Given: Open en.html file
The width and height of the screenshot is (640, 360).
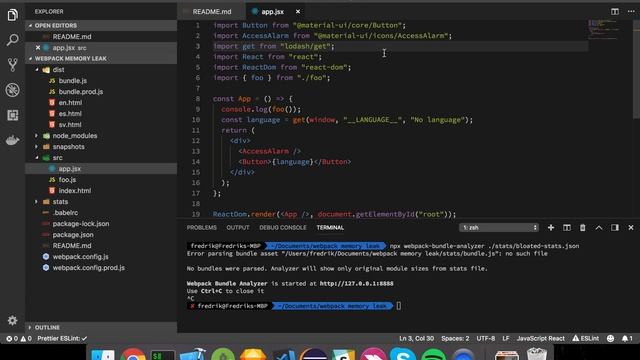Looking at the screenshot, I should [70, 103].
